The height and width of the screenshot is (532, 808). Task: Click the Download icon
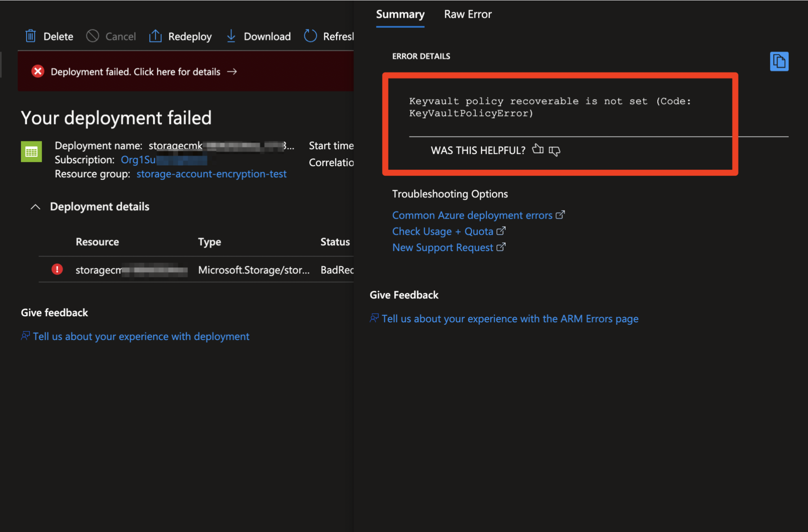[231, 36]
